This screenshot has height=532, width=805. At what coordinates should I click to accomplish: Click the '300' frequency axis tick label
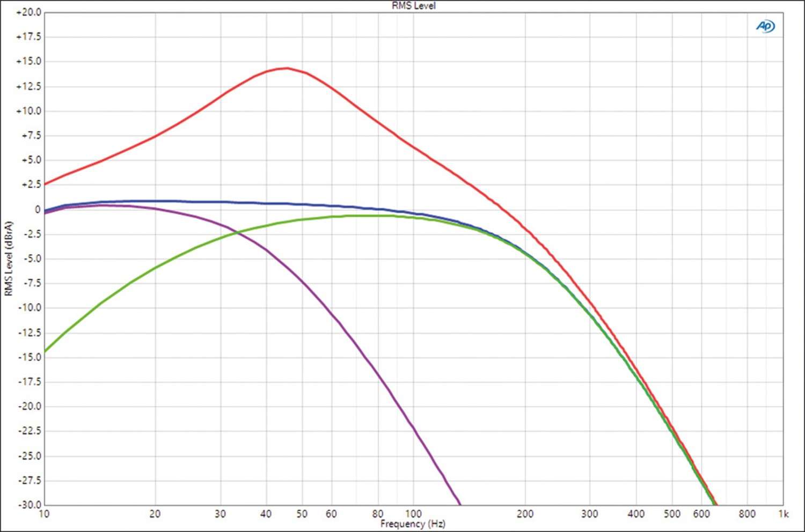(x=590, y=514)
